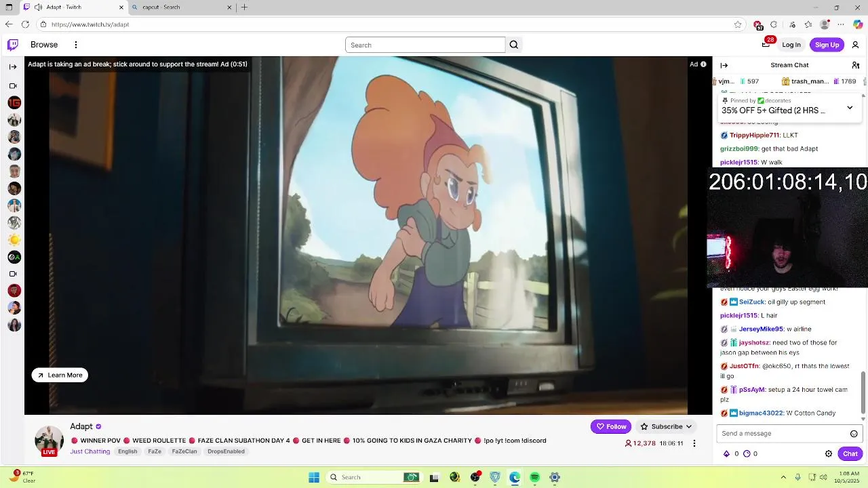Click the search magnifier button on Twitch
868x488 pixels.
click(x=514, y=45)
